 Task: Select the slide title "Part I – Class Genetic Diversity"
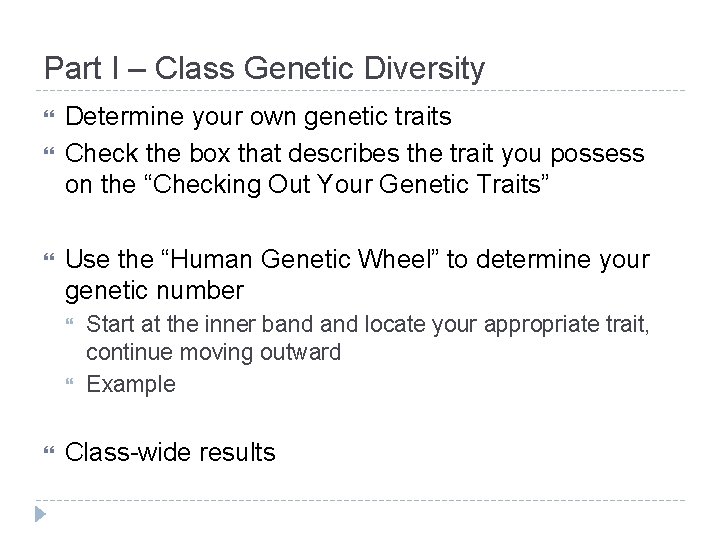point(264,69)
